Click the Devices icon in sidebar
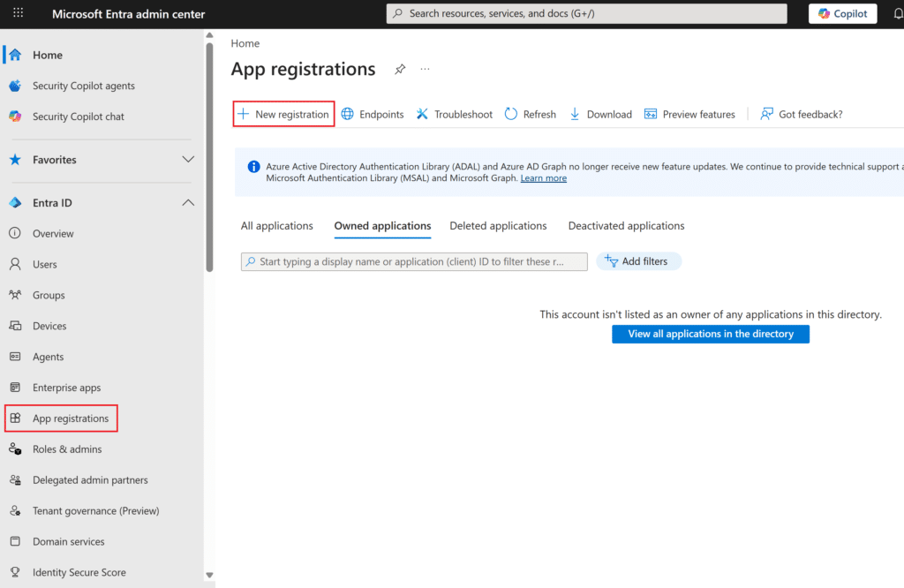 [15, 326]
